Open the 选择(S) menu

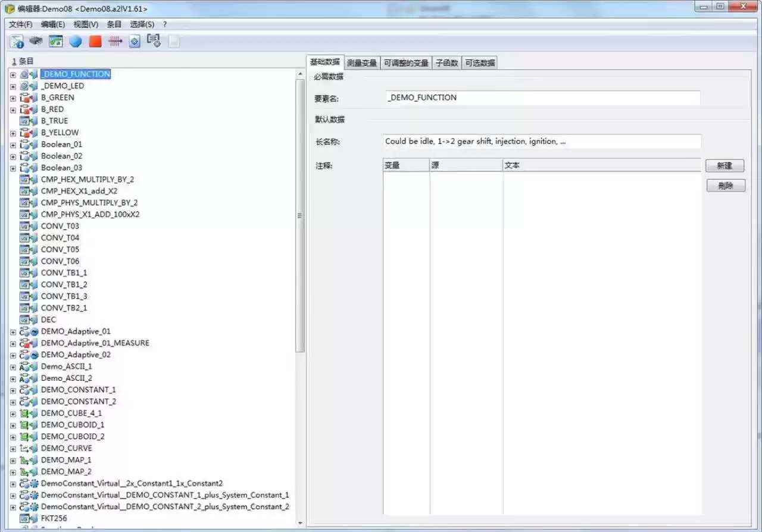142,24
